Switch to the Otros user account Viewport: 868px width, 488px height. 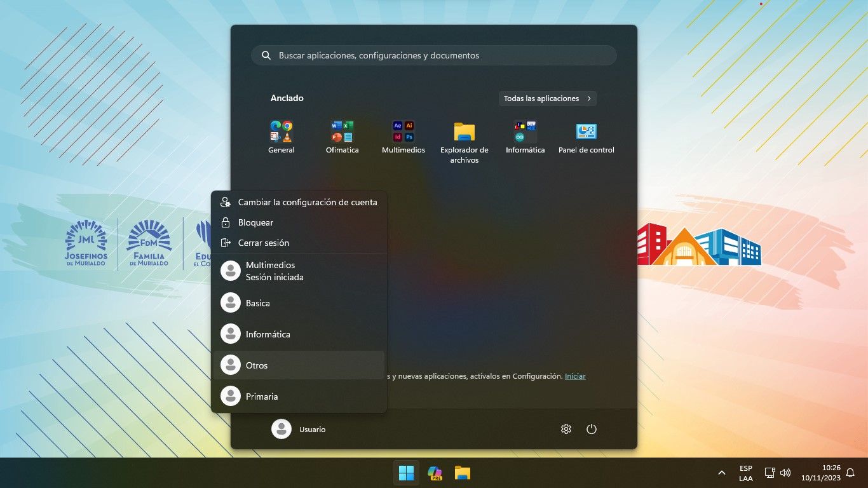coord(299,365)
